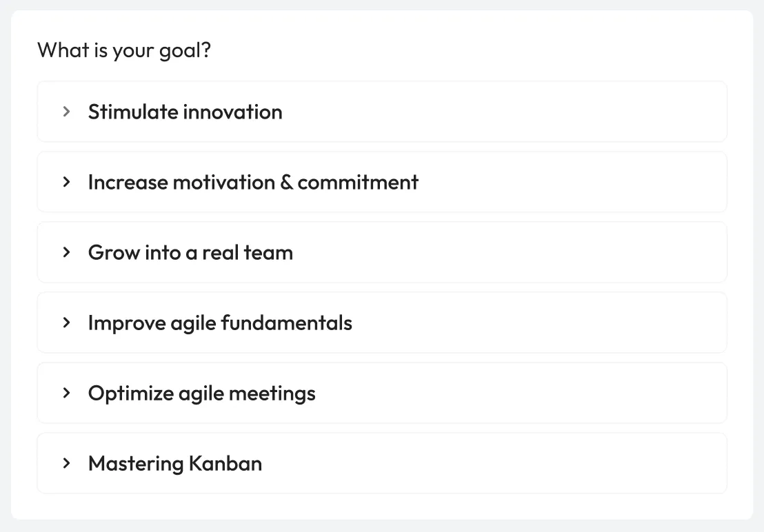Screen dimensions: 764x532
Task: Click the arrow icon beside Optimize agile meetings
Action: pyautogui.click(x=66, y=393)
